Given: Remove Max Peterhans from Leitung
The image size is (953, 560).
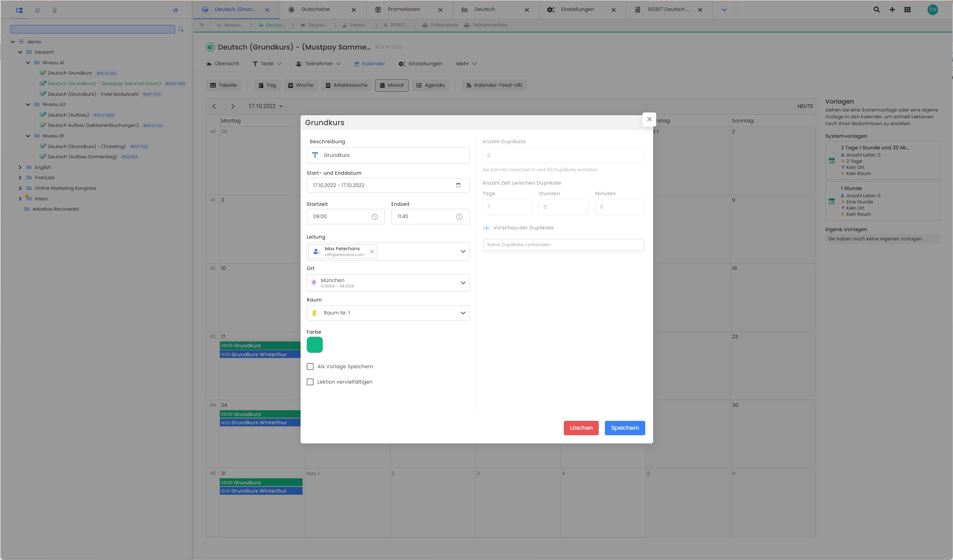Looking at the screenshot, I should [x=372, y=251].
